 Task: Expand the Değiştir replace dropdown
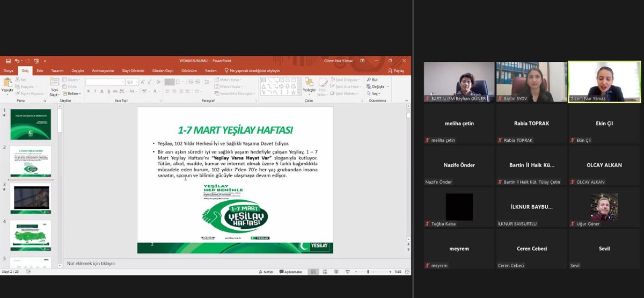click(x=377, y=86)
